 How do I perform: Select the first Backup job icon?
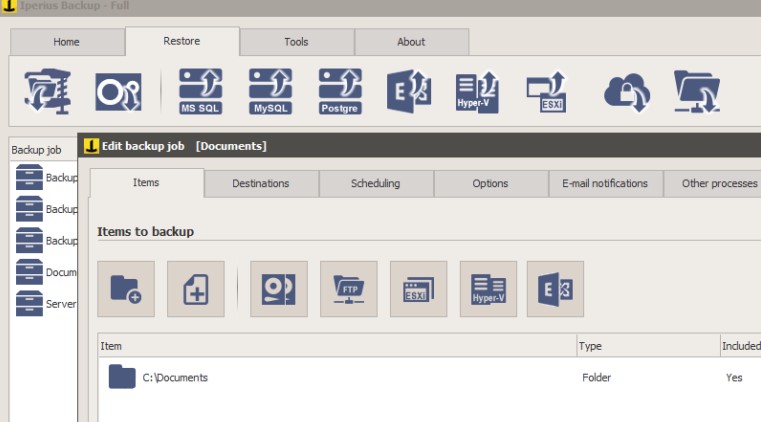click(29, 177)
